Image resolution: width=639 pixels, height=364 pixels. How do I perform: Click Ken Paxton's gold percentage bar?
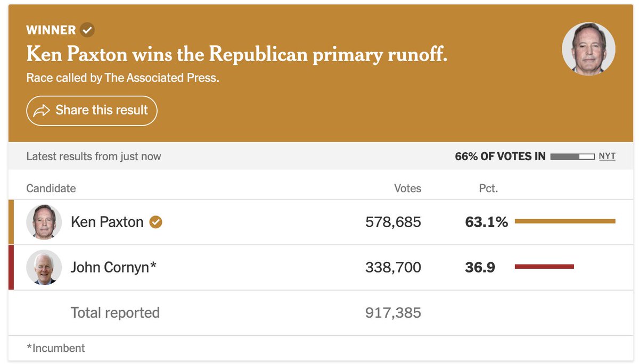coord(565,221)
